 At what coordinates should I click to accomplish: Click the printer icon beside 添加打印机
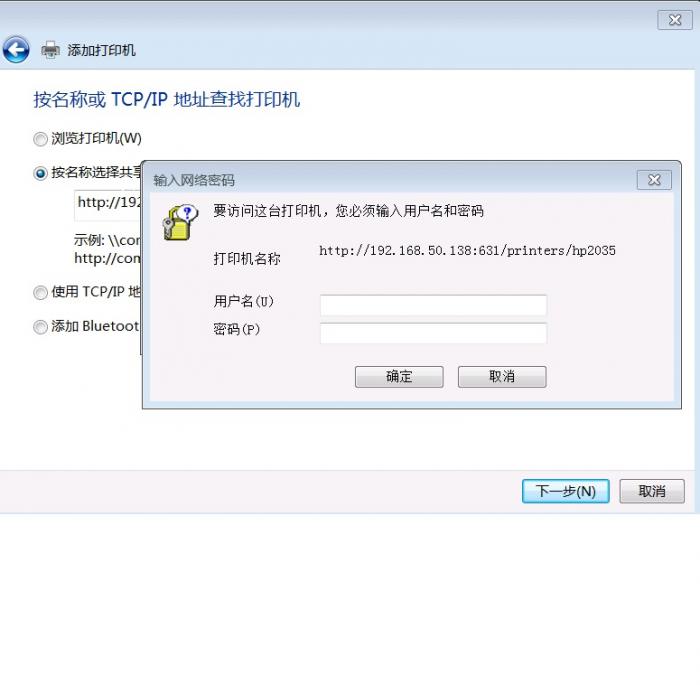[x=50, y=50]
